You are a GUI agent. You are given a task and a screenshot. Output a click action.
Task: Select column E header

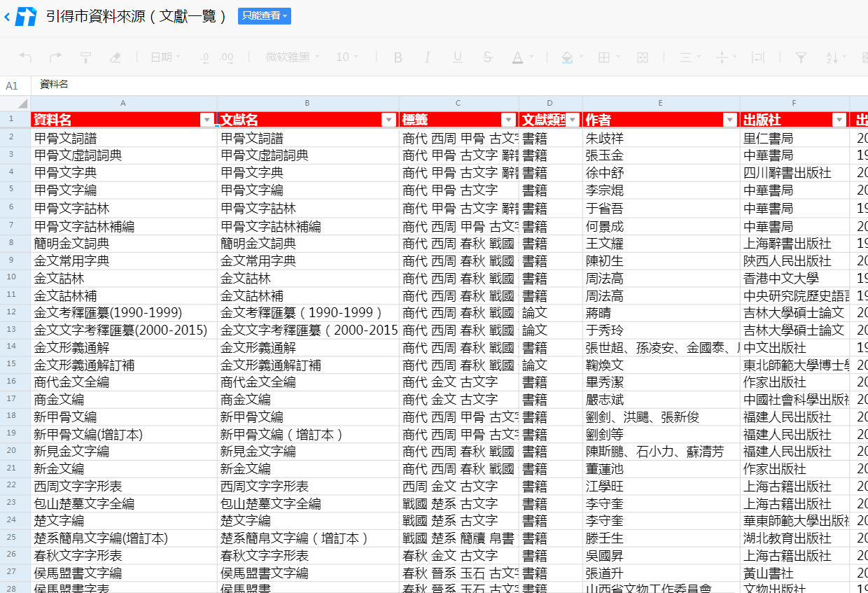pos(661,103)
